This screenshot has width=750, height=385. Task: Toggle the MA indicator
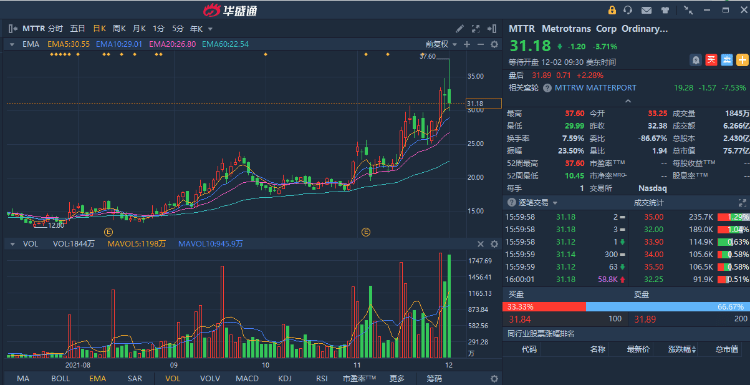click(x=23, y=379)
